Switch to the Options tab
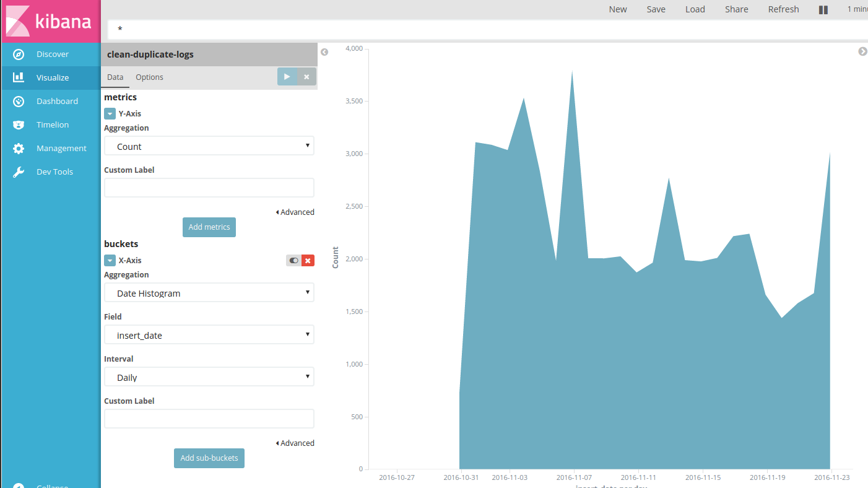This screenshot has height=488, width=868. tap(149, 77)
